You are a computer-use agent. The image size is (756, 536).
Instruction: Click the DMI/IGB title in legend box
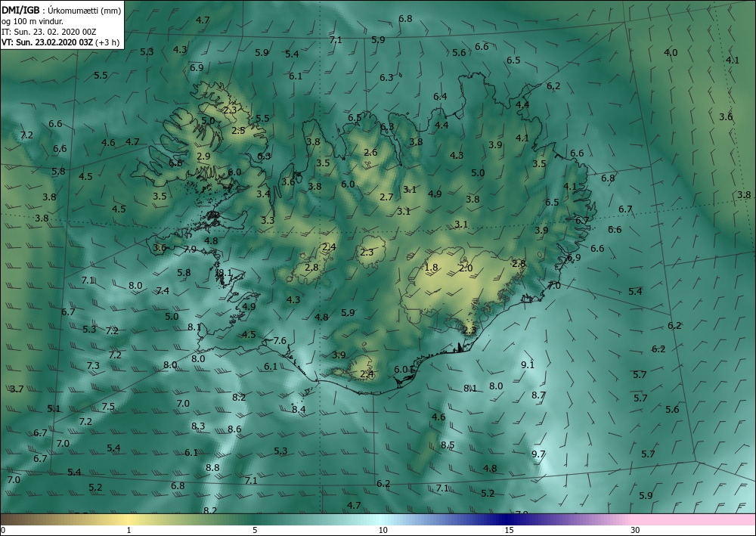click(x=20, y=11)
